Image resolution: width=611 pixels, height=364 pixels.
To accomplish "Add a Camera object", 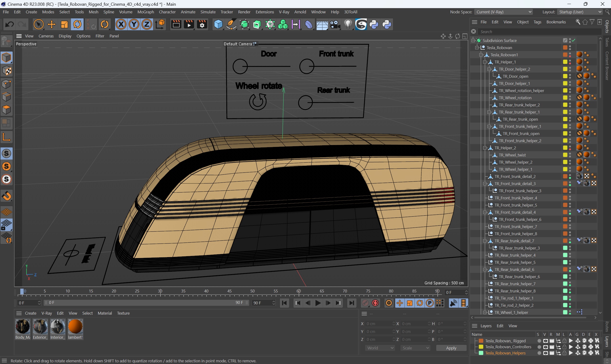I will [335, 24].
